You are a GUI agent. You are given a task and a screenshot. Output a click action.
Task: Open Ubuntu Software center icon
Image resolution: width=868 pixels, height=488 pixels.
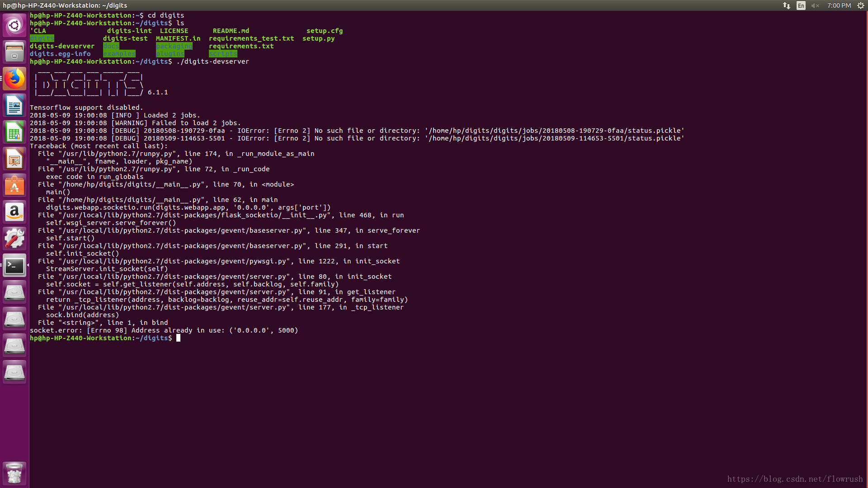coord(14,185)
